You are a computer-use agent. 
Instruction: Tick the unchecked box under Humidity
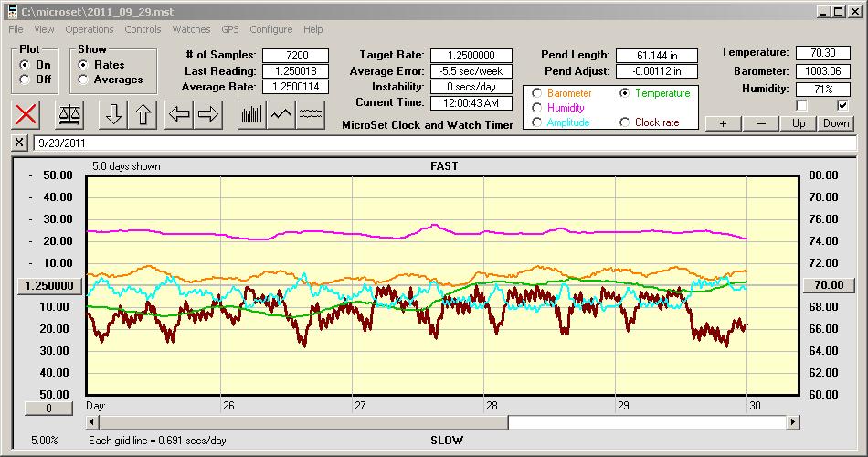click(801, 105)
